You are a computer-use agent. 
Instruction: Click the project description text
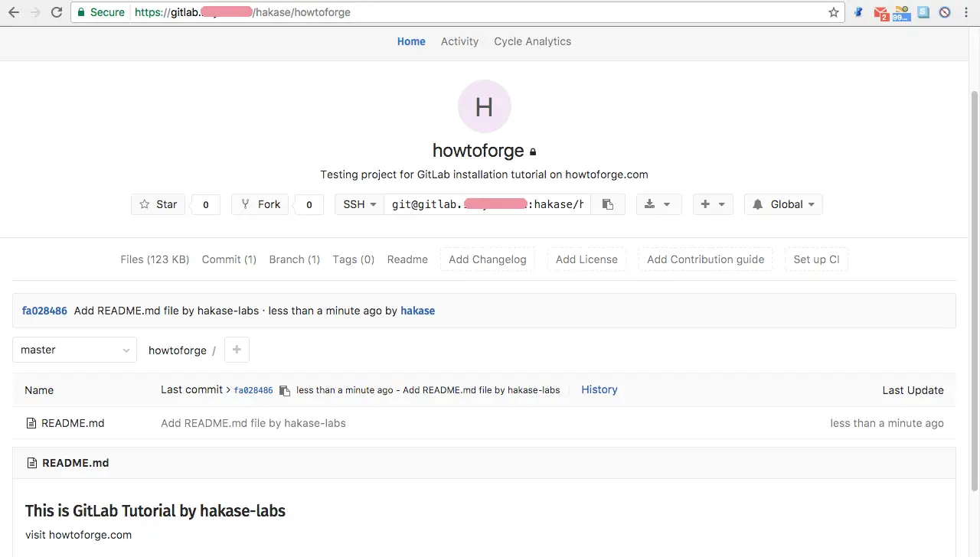[484, 174]
